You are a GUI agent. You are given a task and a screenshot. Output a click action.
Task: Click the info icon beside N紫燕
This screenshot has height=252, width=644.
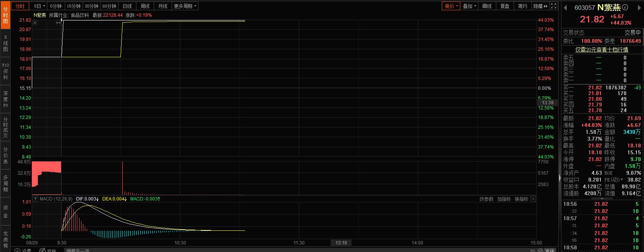point(625,7)
